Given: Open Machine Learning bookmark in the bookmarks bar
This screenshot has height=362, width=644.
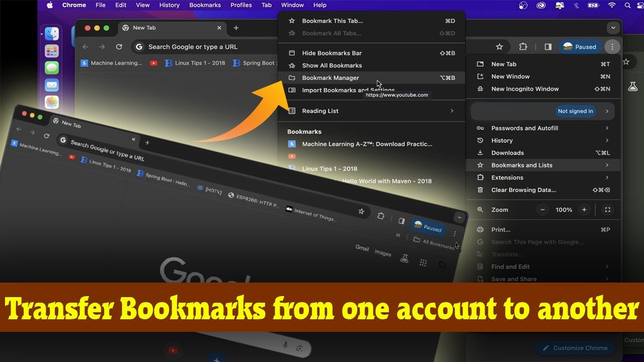Looking at the screenshot, I should [x=112, y=63].
